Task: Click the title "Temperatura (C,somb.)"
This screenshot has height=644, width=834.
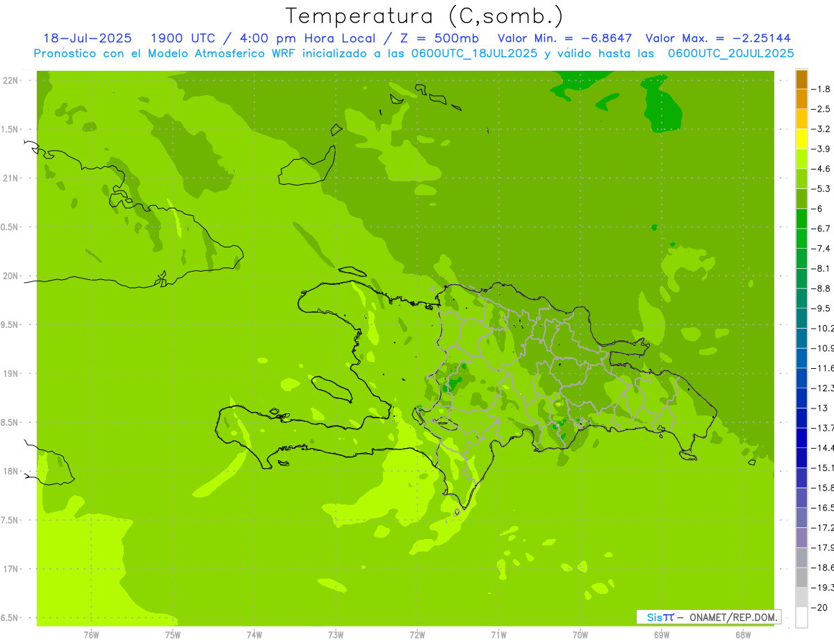Action: [425, 16]
